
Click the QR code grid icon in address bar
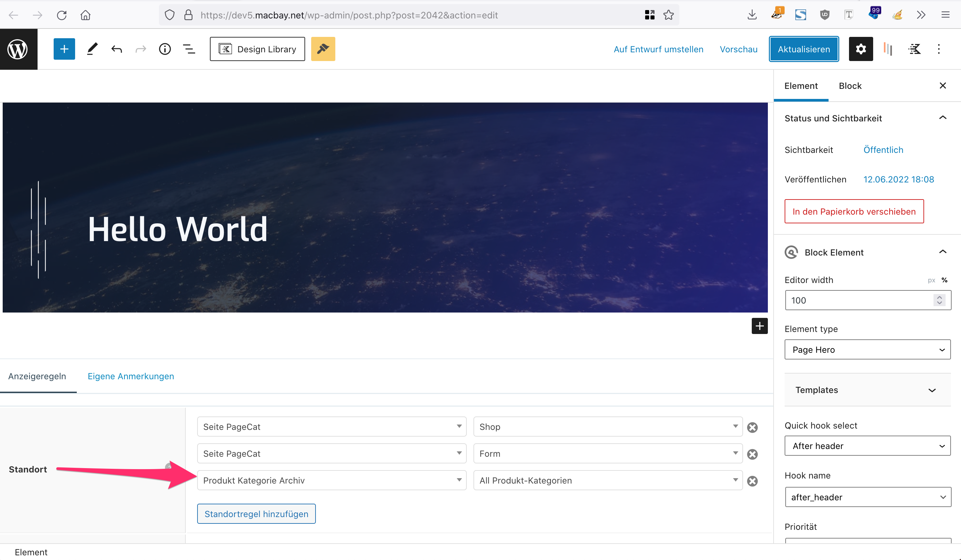point(649,15)
